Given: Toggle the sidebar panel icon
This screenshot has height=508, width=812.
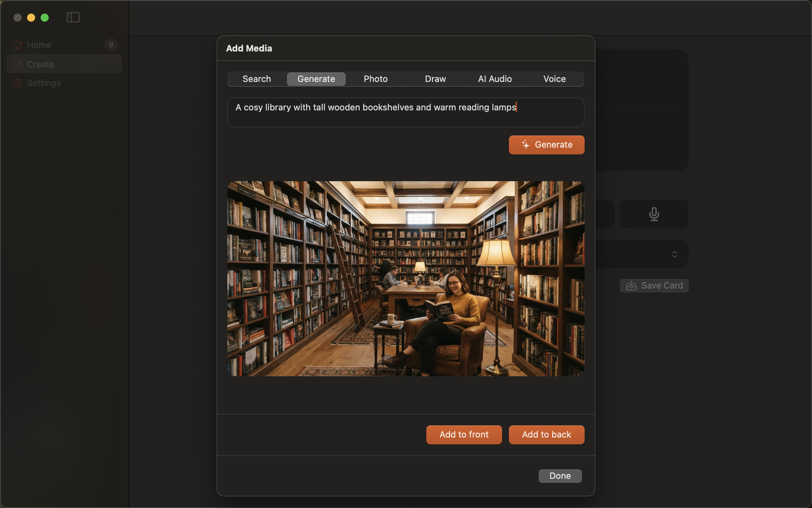Looking at the screenshot, I should point(73,17).
